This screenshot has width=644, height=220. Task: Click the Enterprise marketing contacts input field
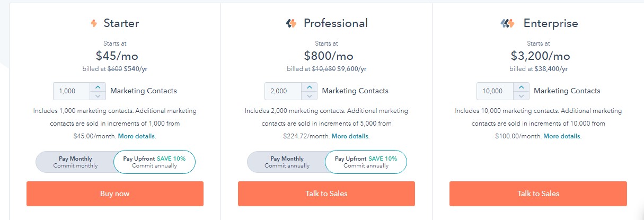coord(495,91)
